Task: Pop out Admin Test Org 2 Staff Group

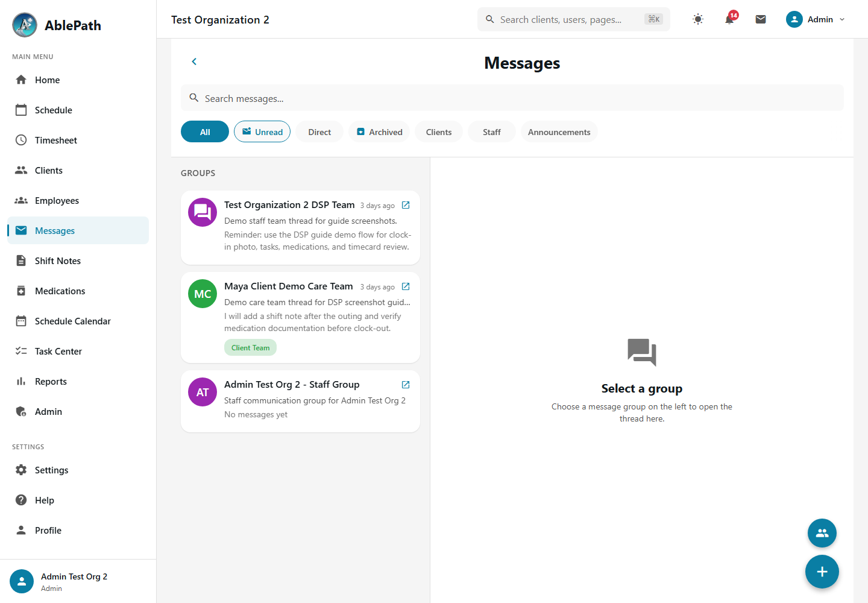Action: (406, 385)
